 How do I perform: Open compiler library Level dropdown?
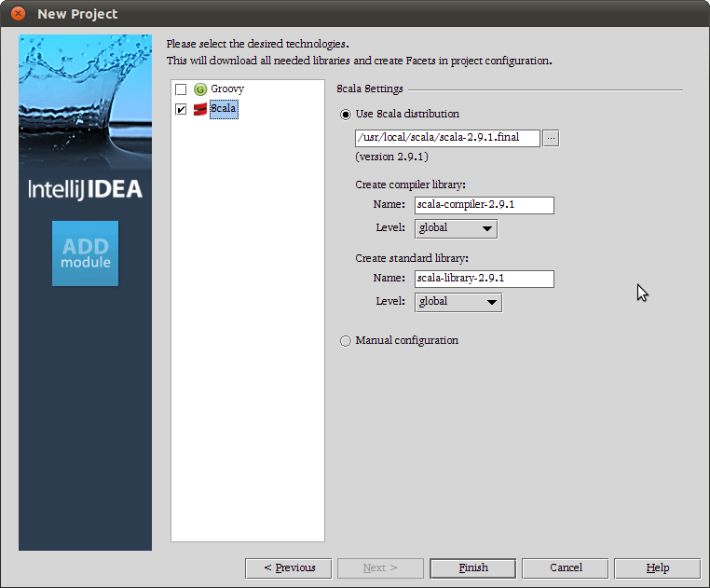456,228
